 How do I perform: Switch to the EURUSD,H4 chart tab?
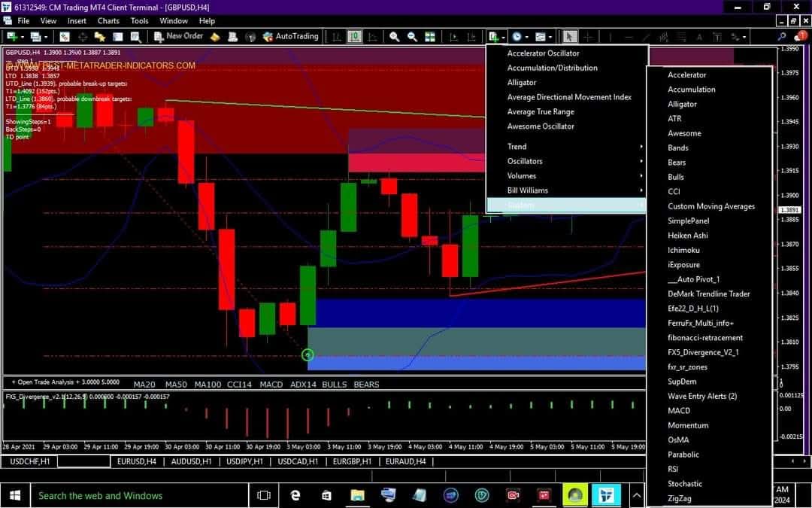(x=137, y=461)
